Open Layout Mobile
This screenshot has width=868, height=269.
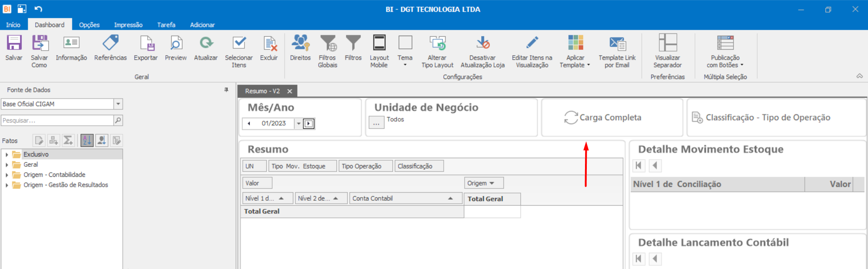pos(379,51)
